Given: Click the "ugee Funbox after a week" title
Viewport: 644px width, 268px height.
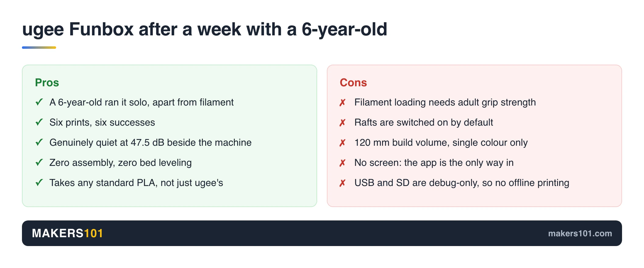Looking at the screenshot, I should (205, 30).
